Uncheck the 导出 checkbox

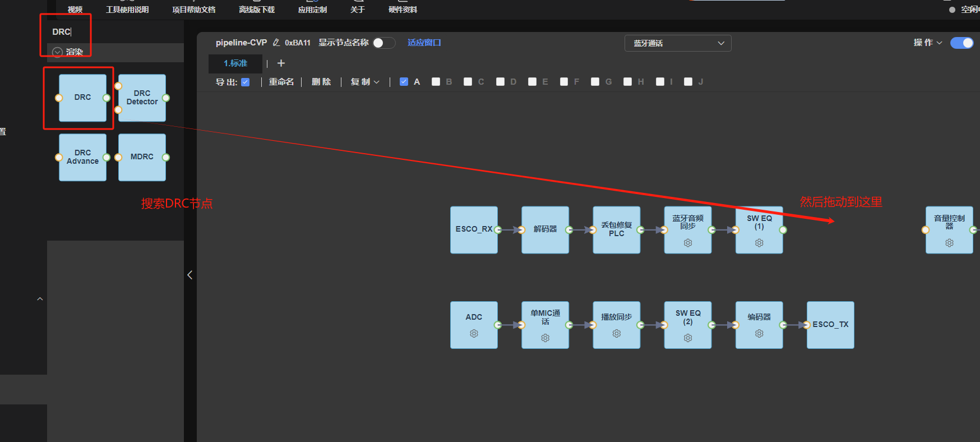(245, 82)
